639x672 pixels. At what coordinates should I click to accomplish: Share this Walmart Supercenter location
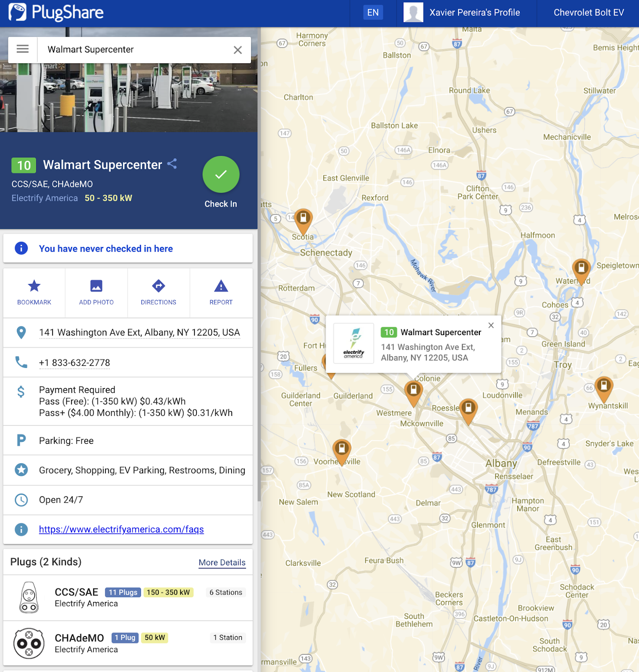(172, 164)
